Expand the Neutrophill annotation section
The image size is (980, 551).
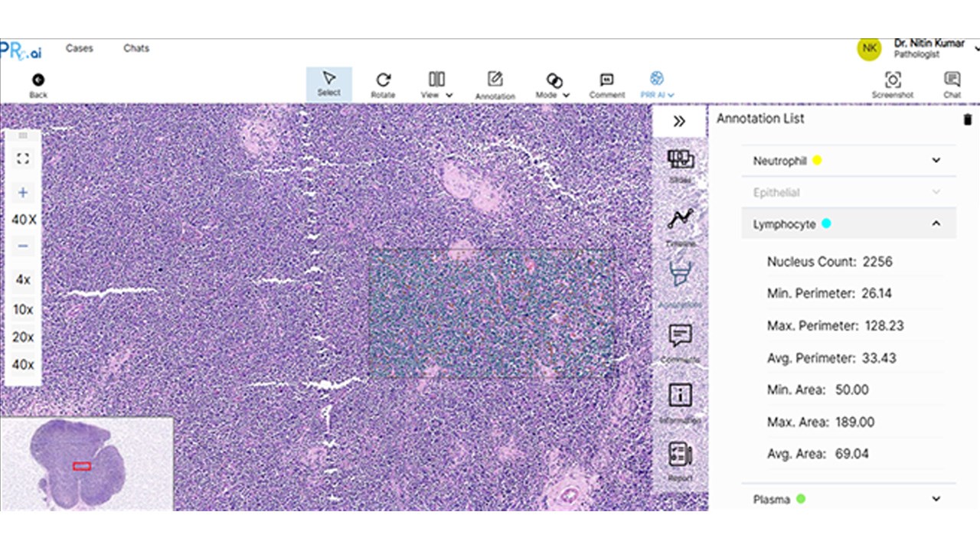[848, 161]
